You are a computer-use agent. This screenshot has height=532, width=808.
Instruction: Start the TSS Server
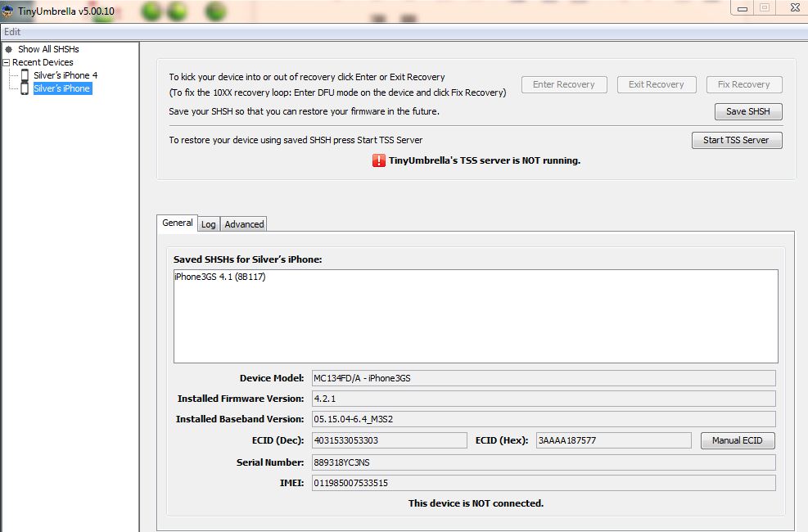(736, 140)
